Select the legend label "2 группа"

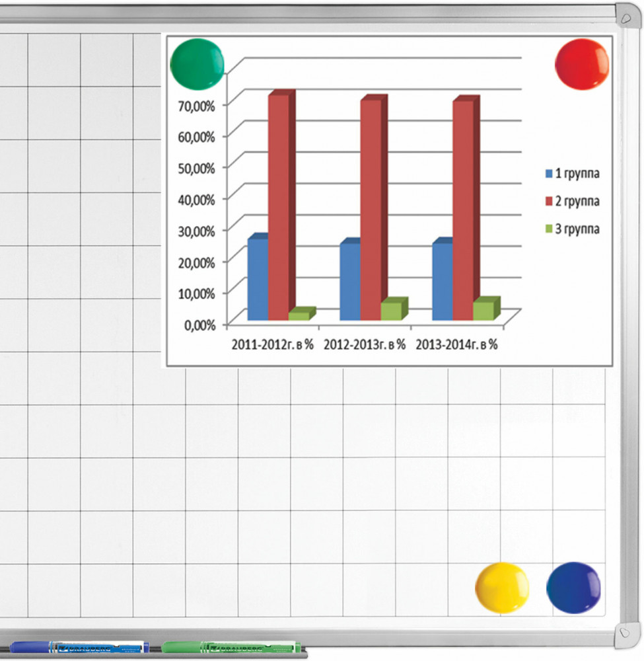click(577, 202)
